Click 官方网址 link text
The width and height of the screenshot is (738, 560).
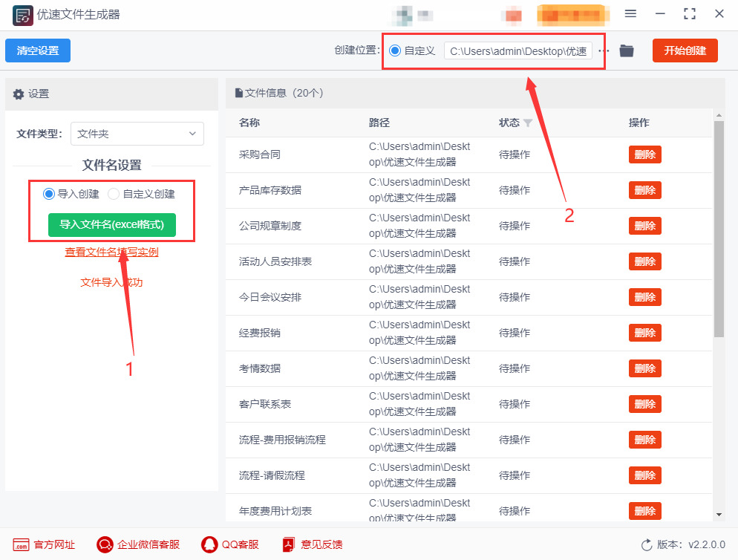tap(54, 545)
